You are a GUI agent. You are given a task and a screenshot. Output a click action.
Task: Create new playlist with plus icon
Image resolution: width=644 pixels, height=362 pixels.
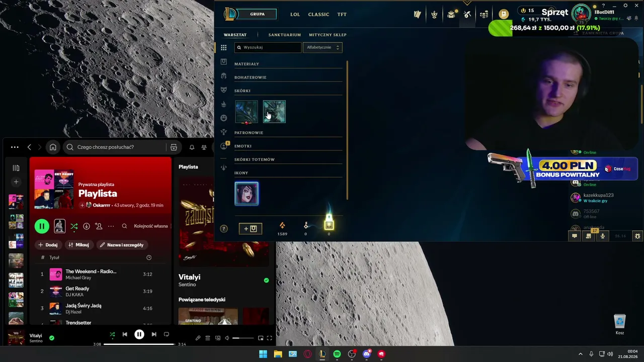(x=16, y=182)
